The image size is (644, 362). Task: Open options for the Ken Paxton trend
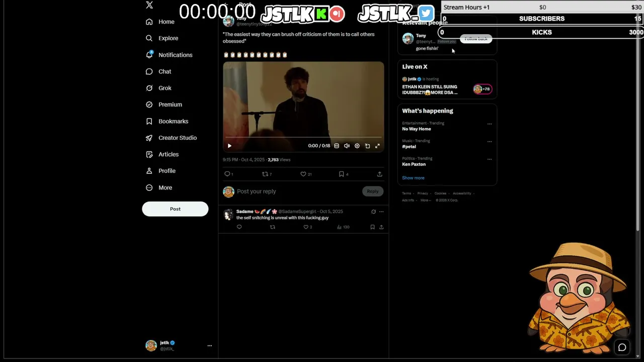tap(490, 159)
